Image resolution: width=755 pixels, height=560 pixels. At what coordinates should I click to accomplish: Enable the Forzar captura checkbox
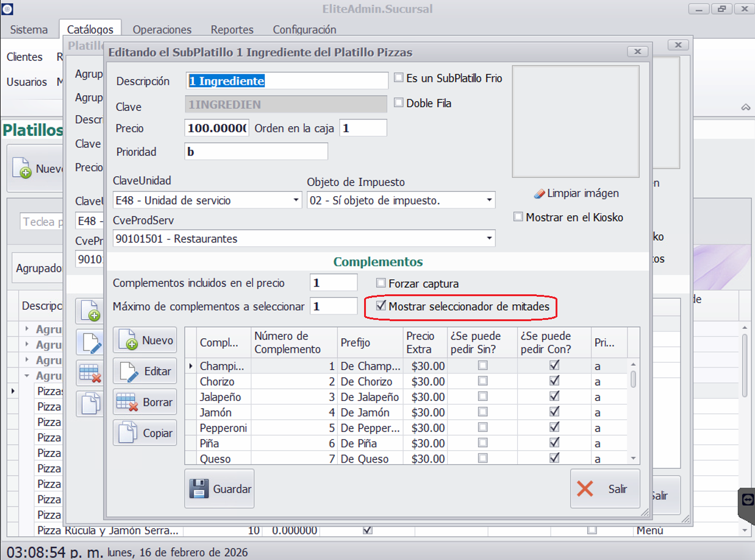[381, 283]
